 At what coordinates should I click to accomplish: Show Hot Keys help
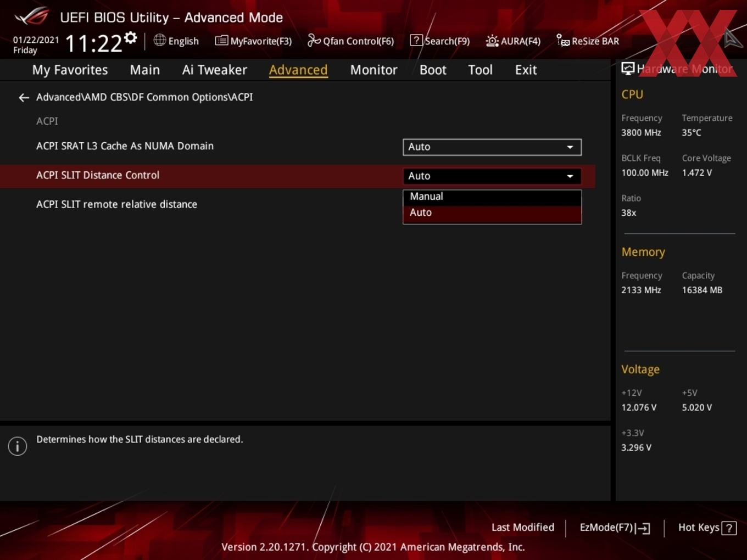(707, 528)
